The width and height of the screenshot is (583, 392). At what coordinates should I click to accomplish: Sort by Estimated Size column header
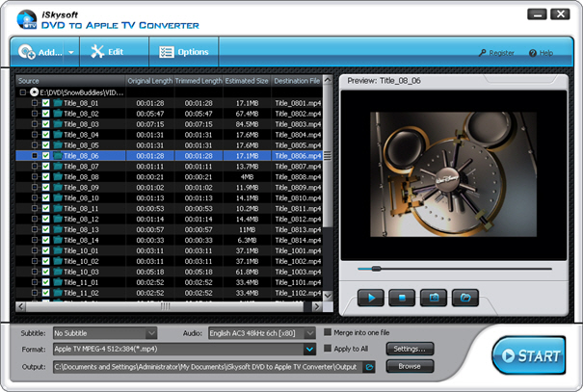(x=247, y=81)
